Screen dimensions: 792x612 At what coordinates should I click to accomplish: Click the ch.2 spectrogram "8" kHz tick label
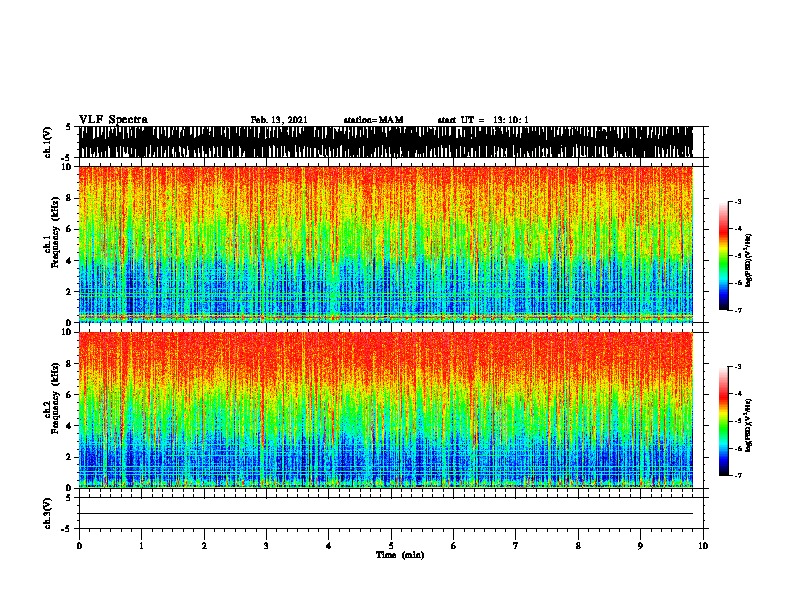click(70, 364)
